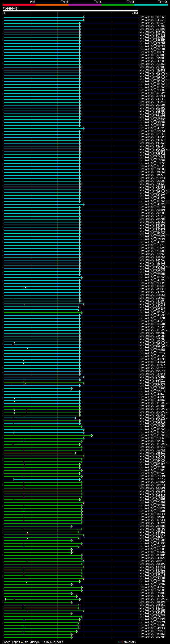Select UniRef100_B4IV16 label
Screen dimensions: 170x644
coord(152,321)
